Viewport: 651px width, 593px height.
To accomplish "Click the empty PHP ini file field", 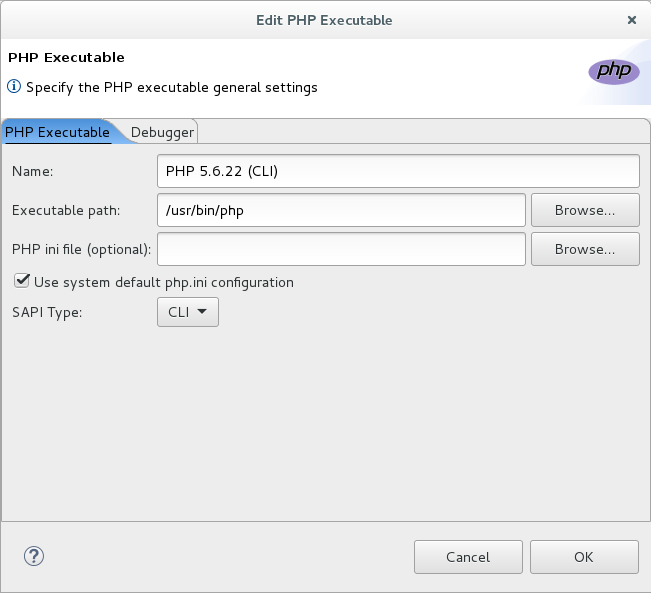I will (x=341, y=249).
